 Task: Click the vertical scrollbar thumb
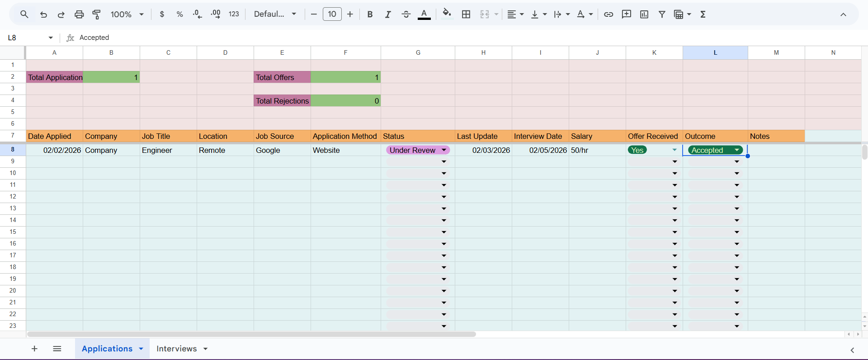pos(864,152)
